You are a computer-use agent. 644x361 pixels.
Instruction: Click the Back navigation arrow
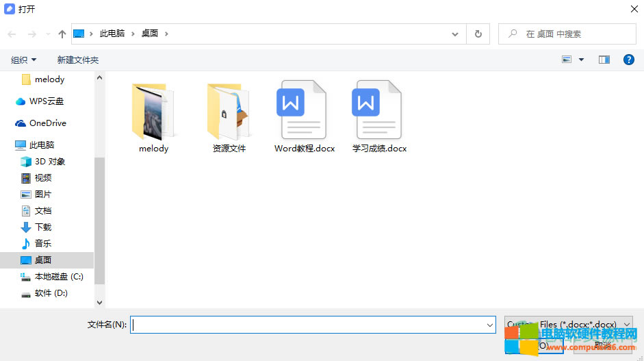click(x=12, y=34)
